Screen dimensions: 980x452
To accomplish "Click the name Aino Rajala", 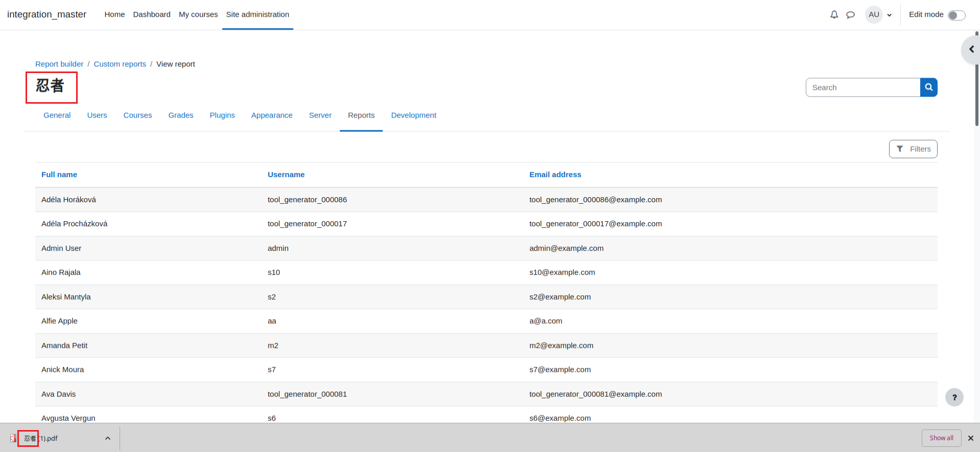I will click(x=61, y=272).
